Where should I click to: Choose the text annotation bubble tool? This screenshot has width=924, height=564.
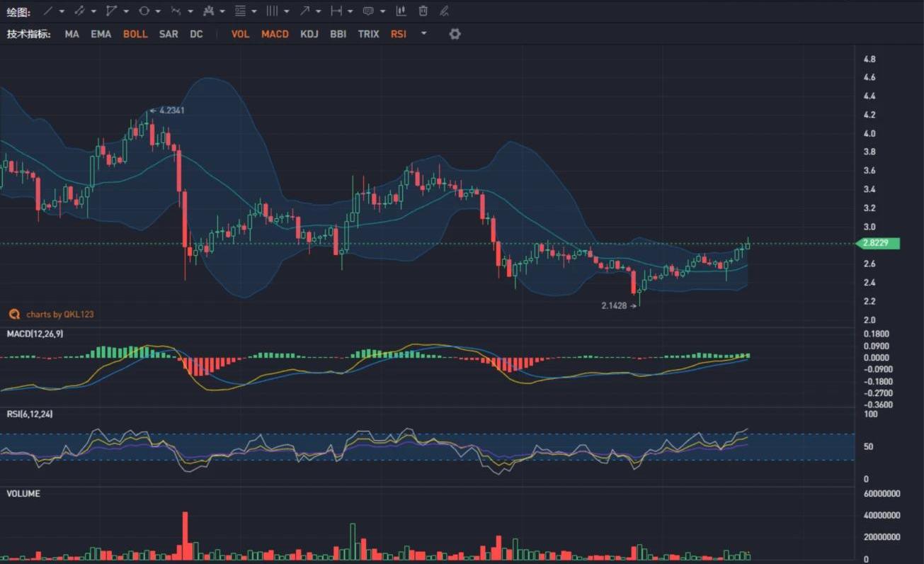pos(368,11)
